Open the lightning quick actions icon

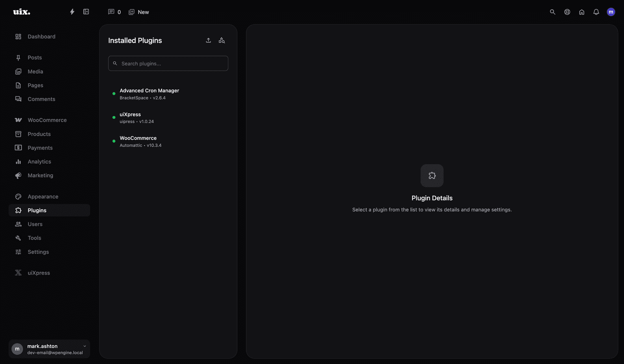point(71,12)
